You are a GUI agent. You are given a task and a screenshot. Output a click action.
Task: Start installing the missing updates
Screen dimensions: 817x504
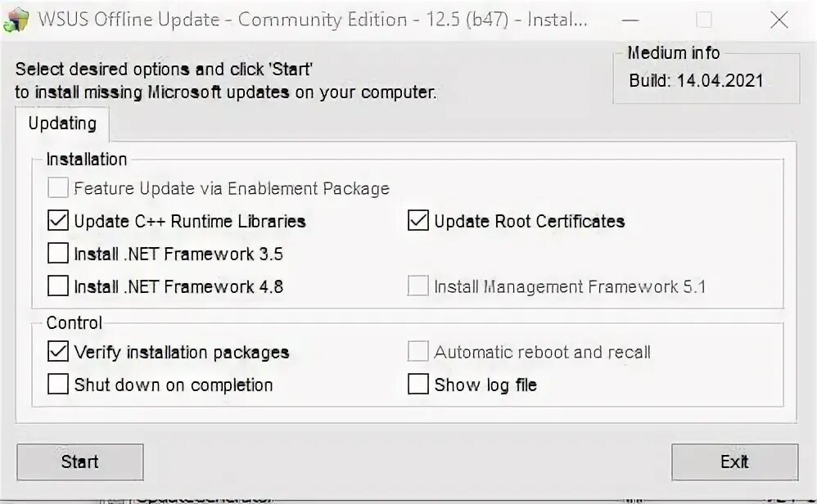point(79,461)
